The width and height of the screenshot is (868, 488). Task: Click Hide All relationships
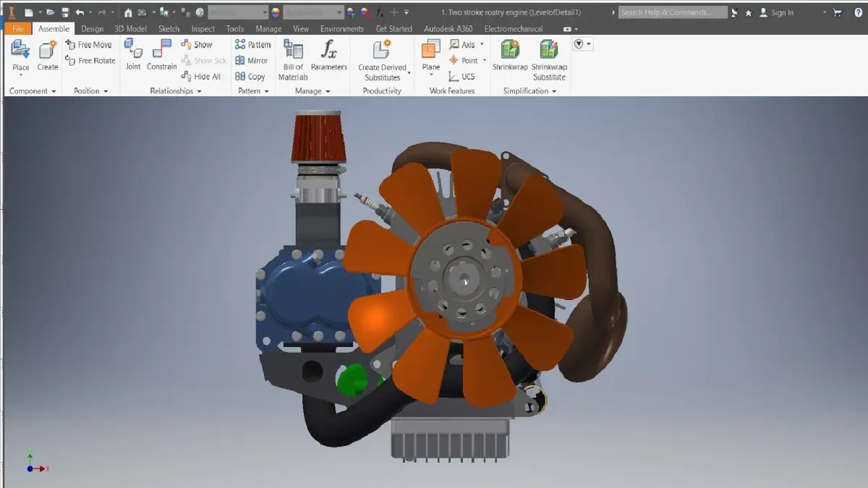pos(200,77)
